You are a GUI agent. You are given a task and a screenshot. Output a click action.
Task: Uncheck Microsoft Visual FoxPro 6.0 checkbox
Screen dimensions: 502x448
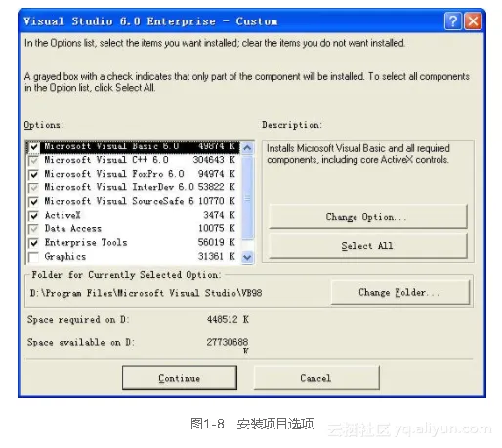click(x=33, y=175)
